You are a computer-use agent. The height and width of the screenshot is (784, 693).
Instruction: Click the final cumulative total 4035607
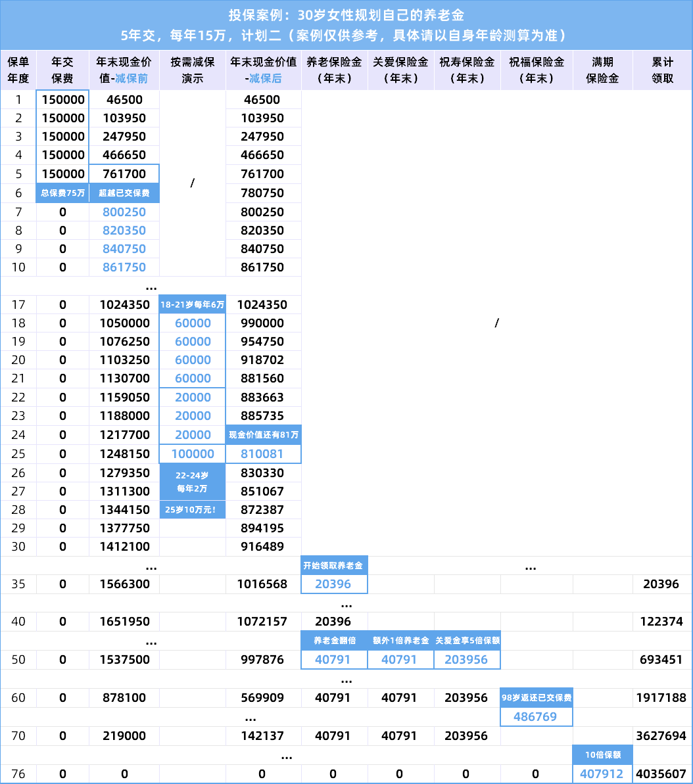(x=662, y=774)
